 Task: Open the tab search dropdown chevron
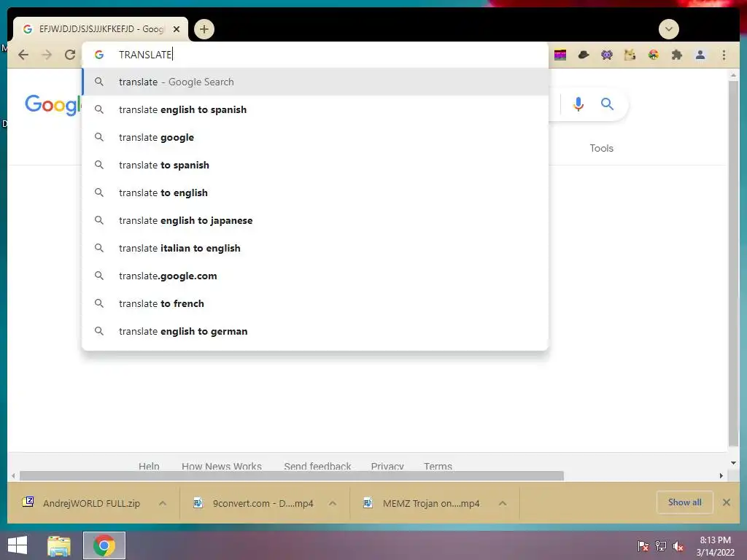(668, 29)
